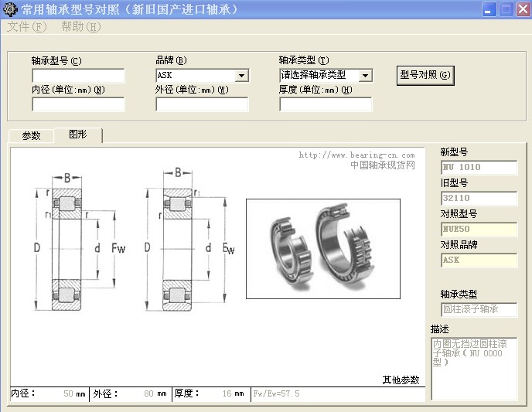This screenshot has width=532, height=412.
Task: Focus the 轴承型号(C) input field
Action: 78,76
